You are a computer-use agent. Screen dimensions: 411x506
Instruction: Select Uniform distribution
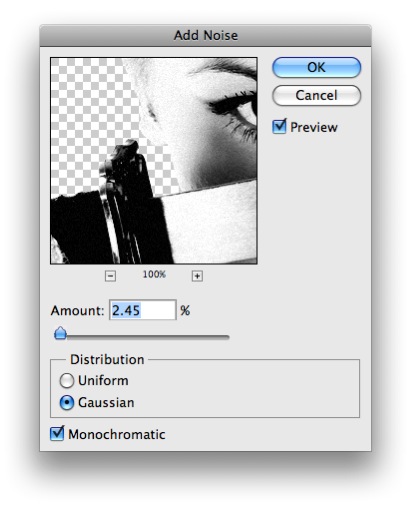pos(67,381)
